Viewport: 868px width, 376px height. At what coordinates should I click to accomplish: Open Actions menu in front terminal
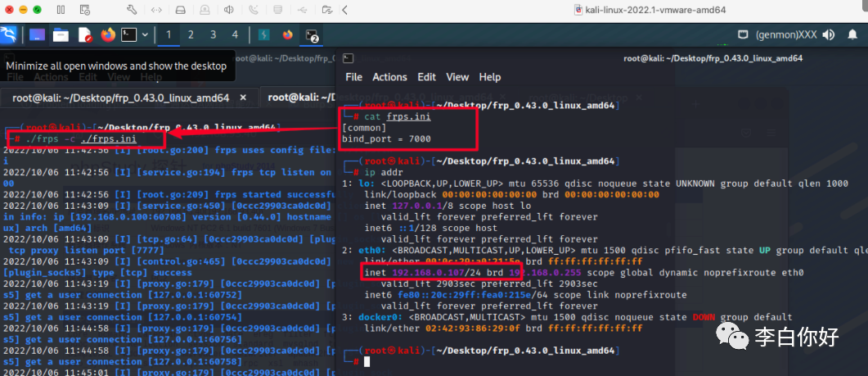[x=389, y=77]
